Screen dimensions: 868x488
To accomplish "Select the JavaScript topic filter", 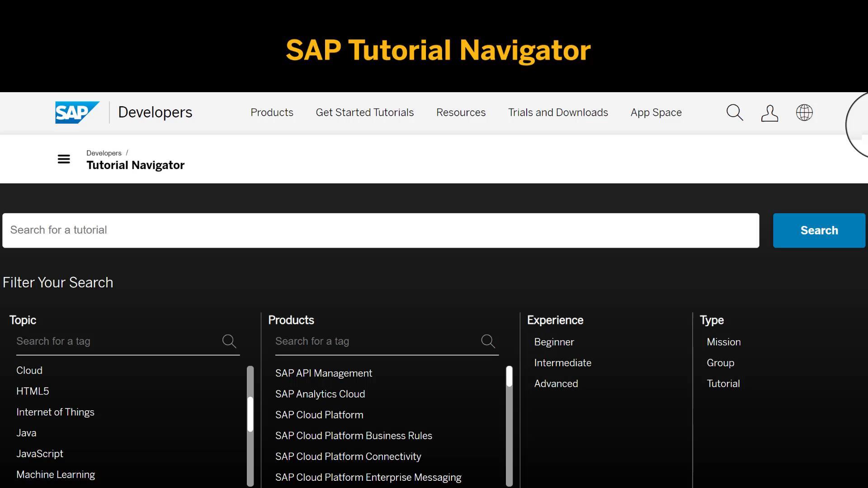I will pos(40,454).
